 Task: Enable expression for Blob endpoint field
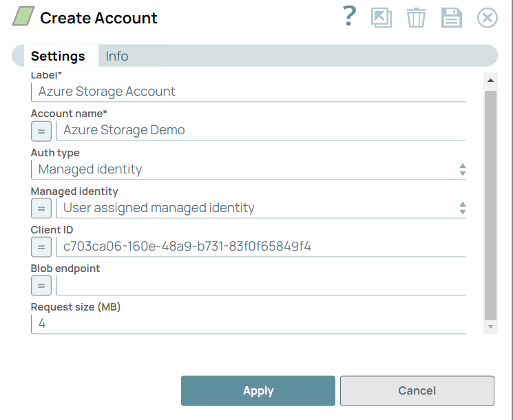41,285
